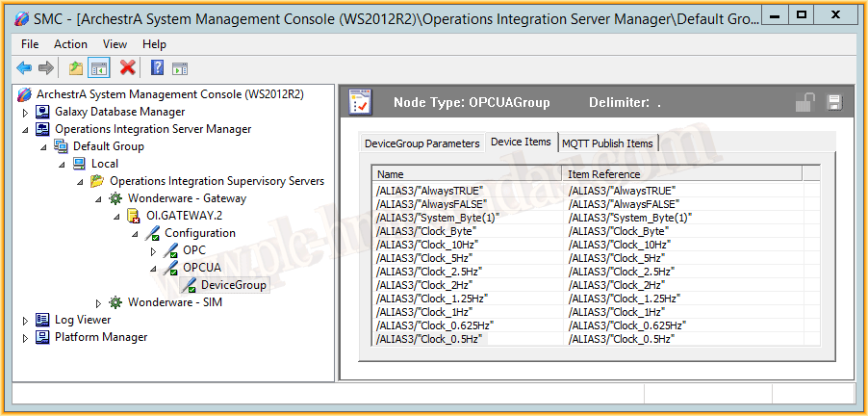Open the View menu
Screen dimensions: 868x416
click(115, 44)
